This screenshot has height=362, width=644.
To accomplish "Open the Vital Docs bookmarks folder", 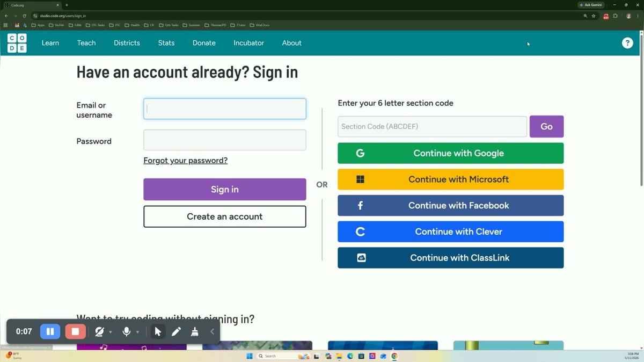I will [260, 25].
